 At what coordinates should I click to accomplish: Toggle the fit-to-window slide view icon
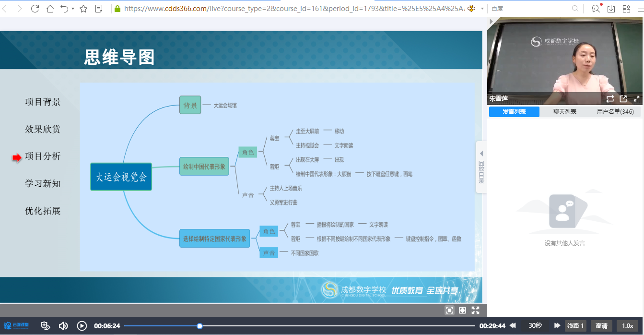462,311
